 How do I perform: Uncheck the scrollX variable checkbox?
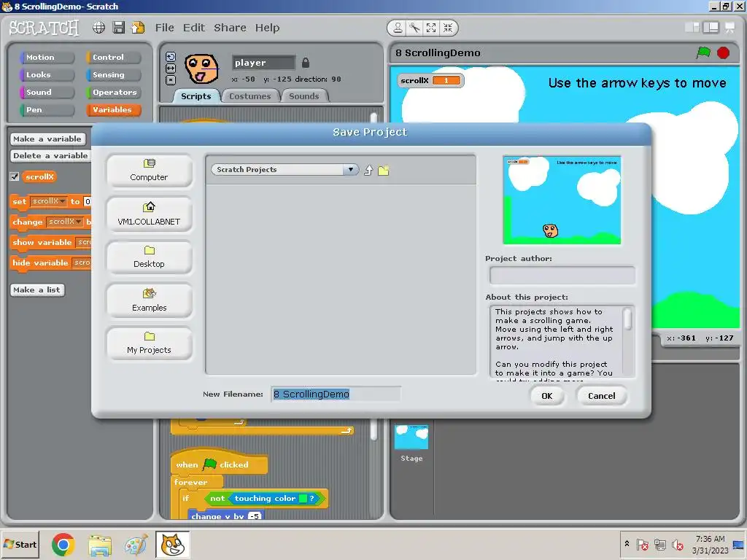pos(15,176)
